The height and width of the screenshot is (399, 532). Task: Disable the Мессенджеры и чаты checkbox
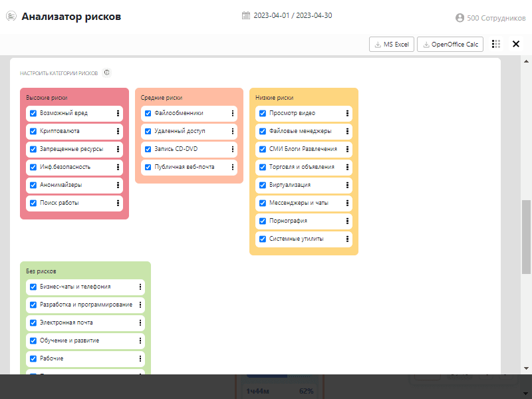coord(262,203)
